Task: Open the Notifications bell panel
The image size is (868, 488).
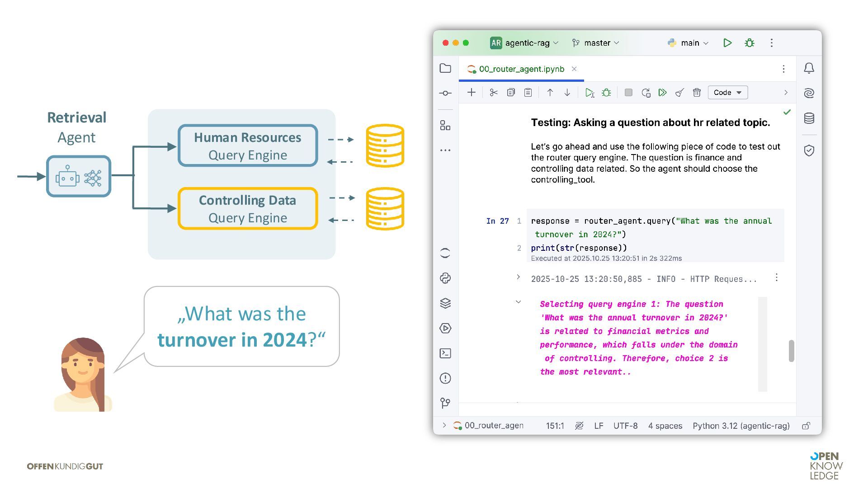Action: pos(809,68)
